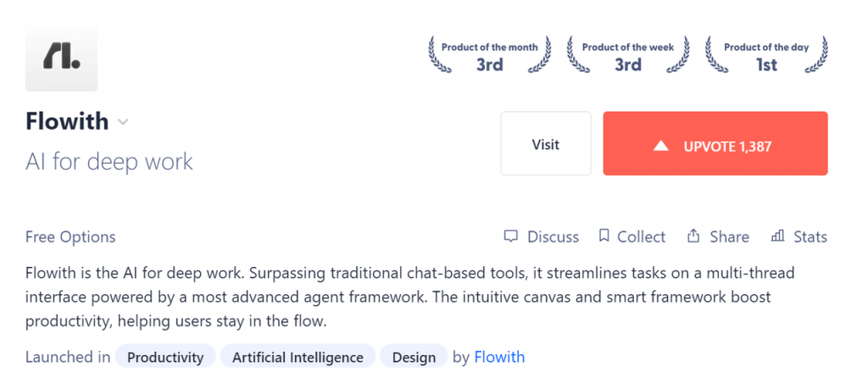Viewport: 868px width, 389px height.
Task: Click the upvote triangle arrow icon
Action: [661, 146]
